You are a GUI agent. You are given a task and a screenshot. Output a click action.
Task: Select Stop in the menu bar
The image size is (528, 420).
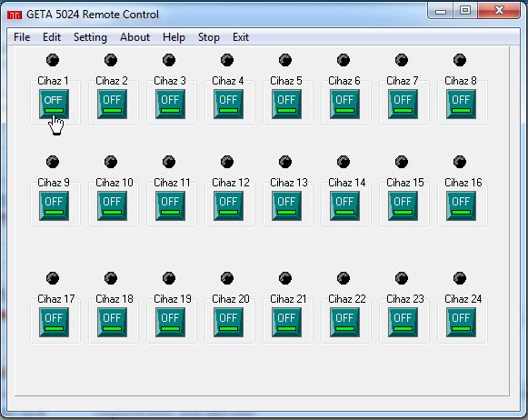pos(209,37)
